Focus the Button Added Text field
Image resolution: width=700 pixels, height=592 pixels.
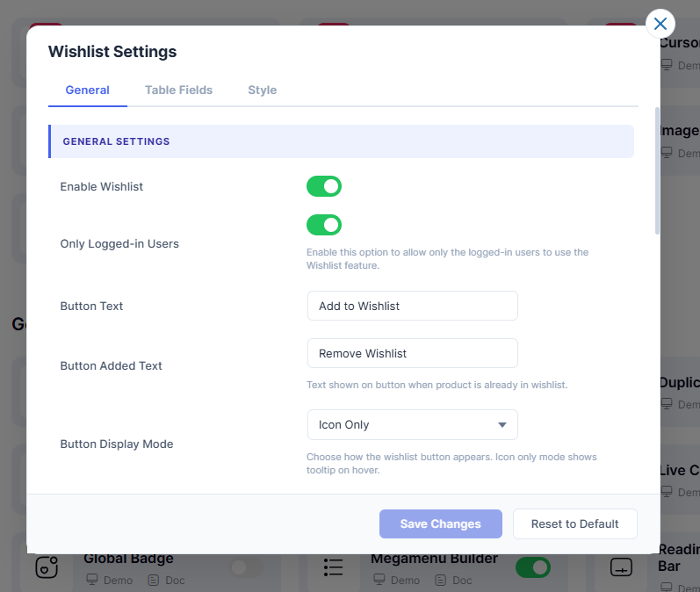pos(412,353)
